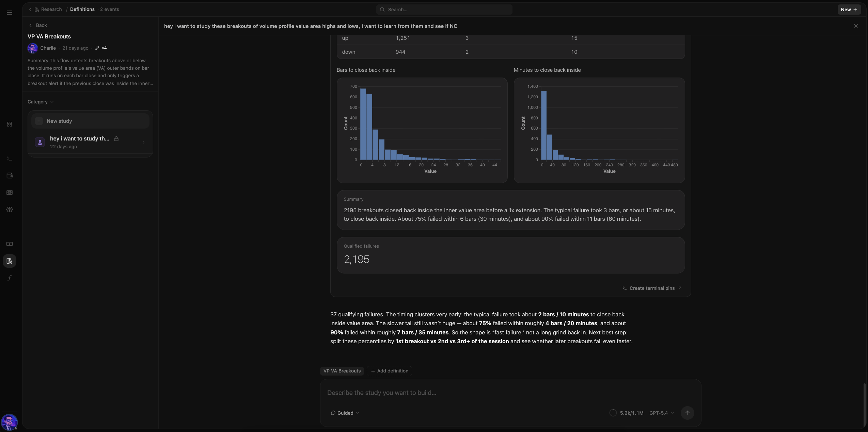The width and height of the screenshot is (868, 432).
Task: Open the GPT-5.4 model dropdown
Action: click(661, 413)
